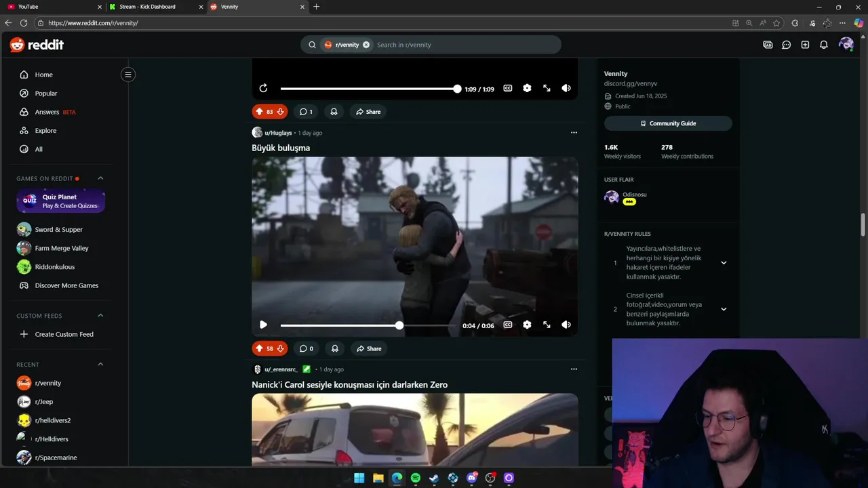This screenshot has width=868, height=488.
Task: Expand rule 1 about hakaret içeren ifadeler
Action: click(x=724, y=263)
